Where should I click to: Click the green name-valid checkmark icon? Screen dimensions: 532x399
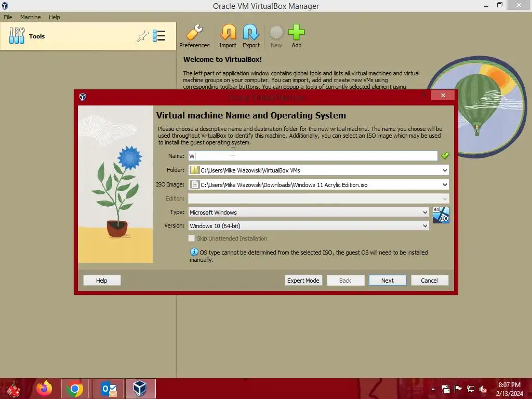(445, 155)
